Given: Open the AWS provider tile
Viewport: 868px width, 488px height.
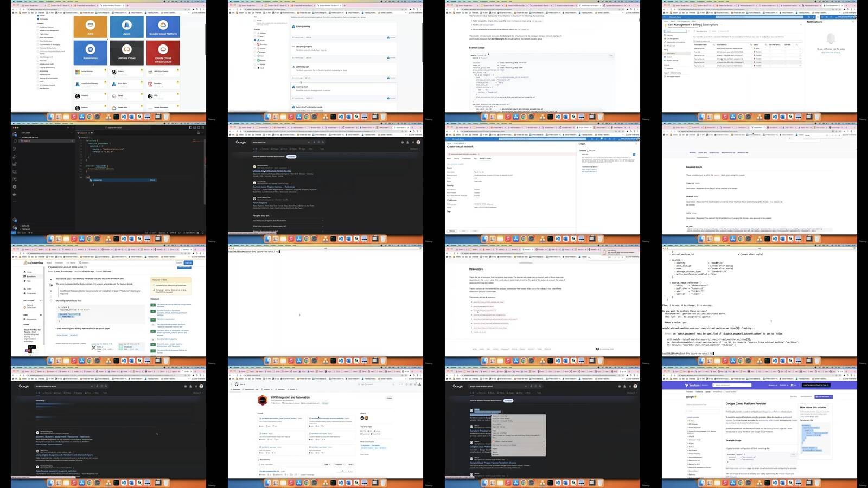Looking at the screenshot, I should (91, 27).
